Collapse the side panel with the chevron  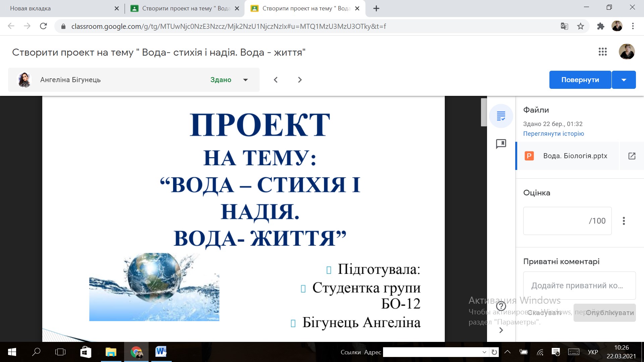[501, 330]
